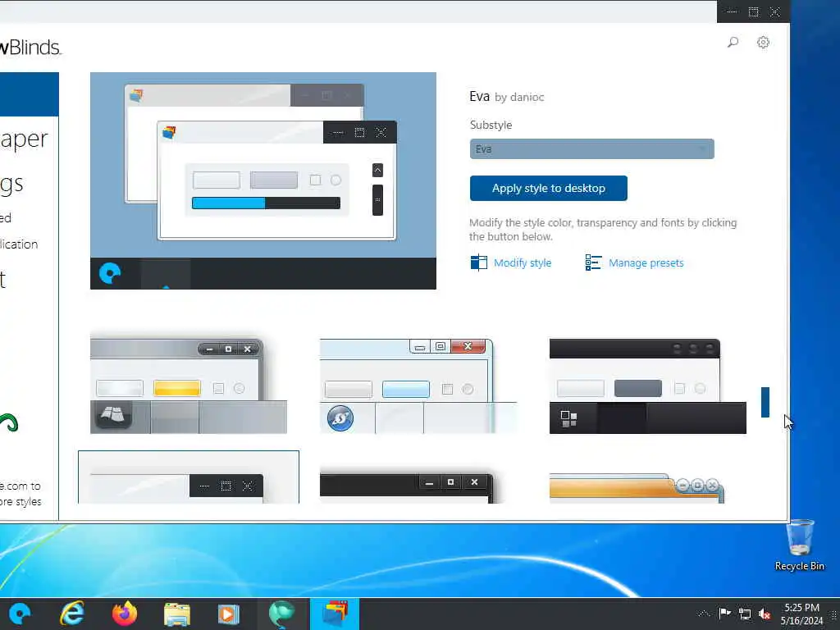Select the highlighted white style thumbnail in bottom row

(x=189, y=477)
